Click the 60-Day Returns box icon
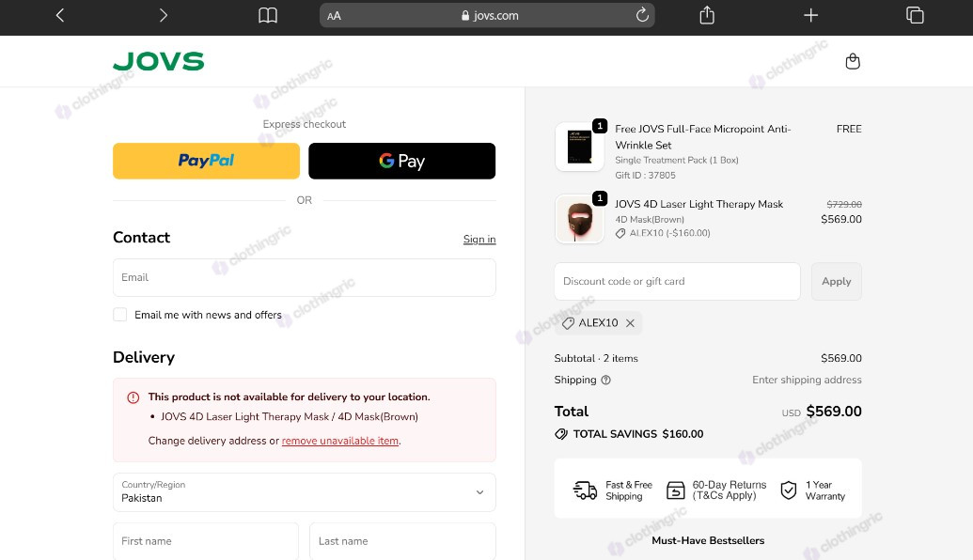 [675, 490]
